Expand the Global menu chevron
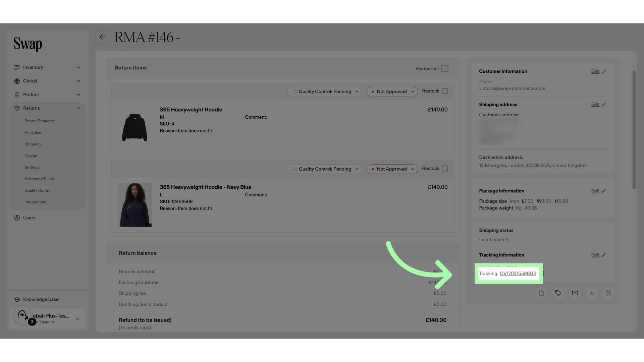644x362 pixels. tap(78, 81)
